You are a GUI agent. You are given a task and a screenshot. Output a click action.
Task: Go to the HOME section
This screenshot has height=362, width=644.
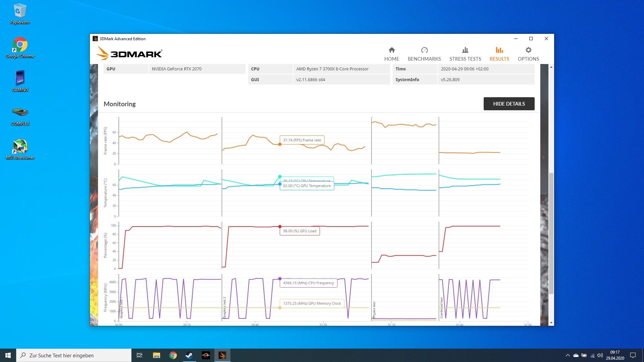[391, 54]
